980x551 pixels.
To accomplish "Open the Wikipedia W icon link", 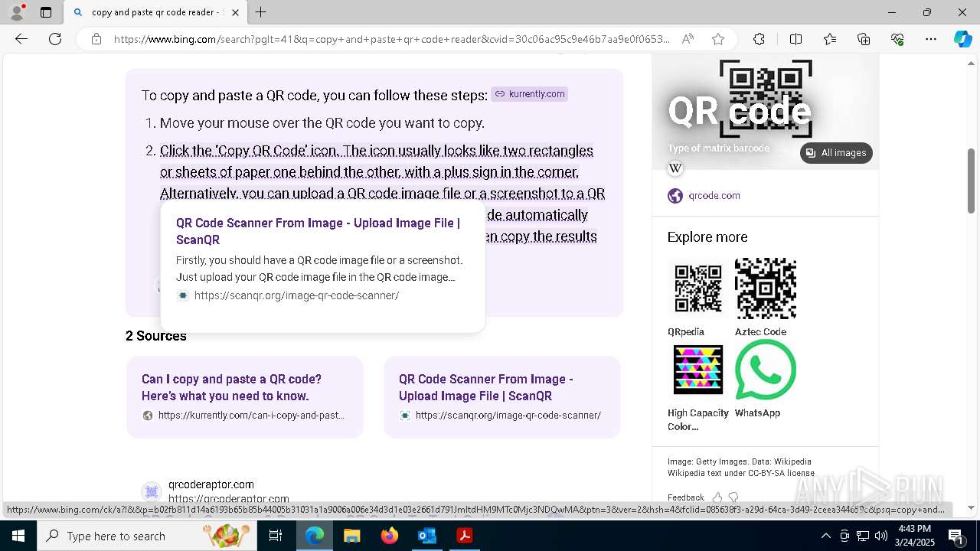I will coord(675,168).
